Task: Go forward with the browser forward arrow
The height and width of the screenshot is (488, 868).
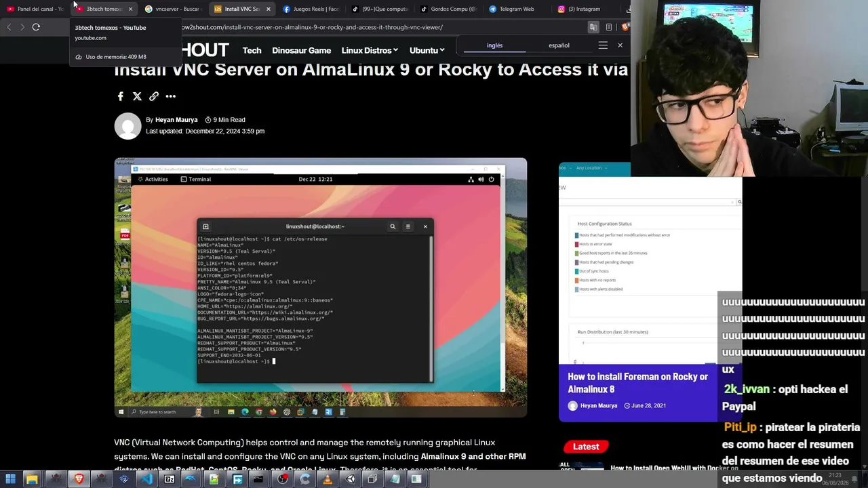Action: click(x=22, y=27)
